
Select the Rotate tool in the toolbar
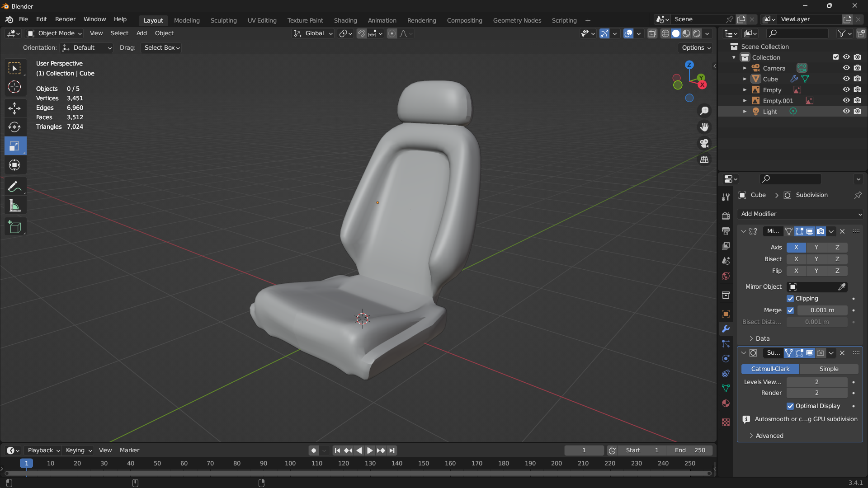(x=14, y=127)
